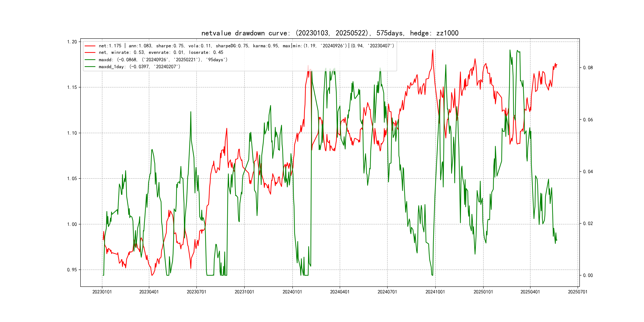Select the maxdd_1day legend text
This screenshot has height=322, width=644.
[x=139, y=67]
